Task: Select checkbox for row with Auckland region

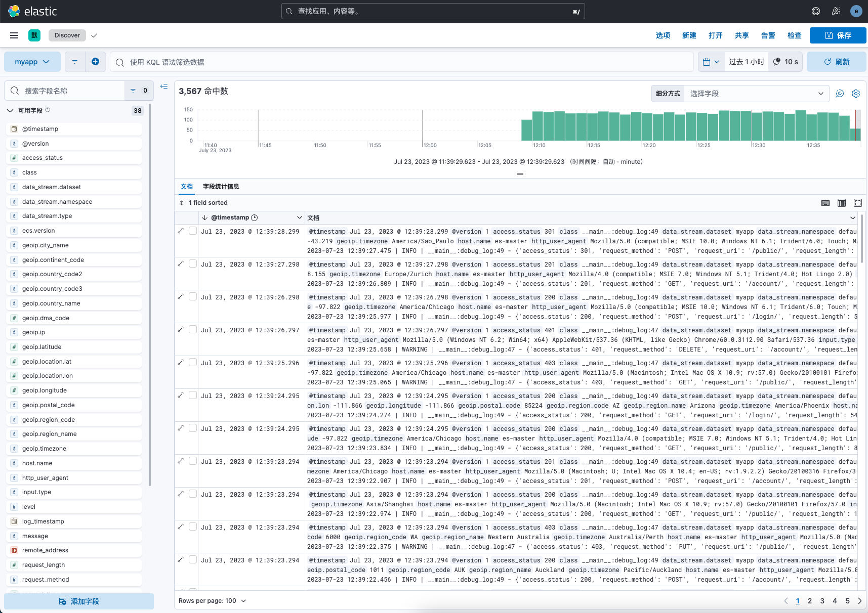Action: pyautogui.click(x=193, y=559)
